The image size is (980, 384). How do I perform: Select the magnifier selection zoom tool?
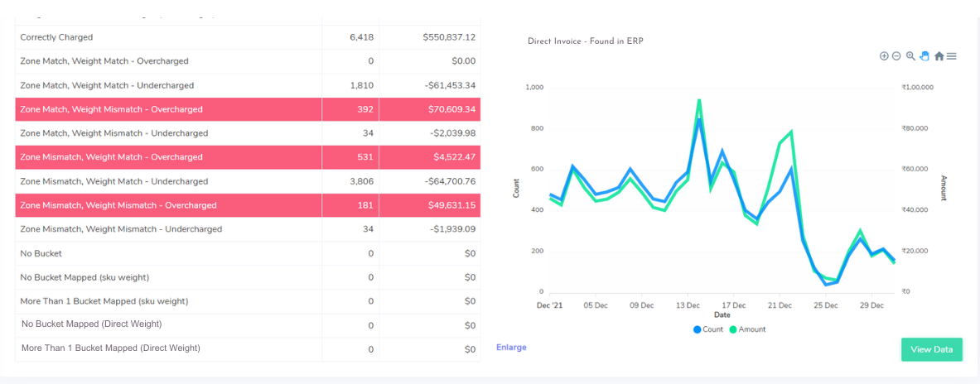pos(910,56)
